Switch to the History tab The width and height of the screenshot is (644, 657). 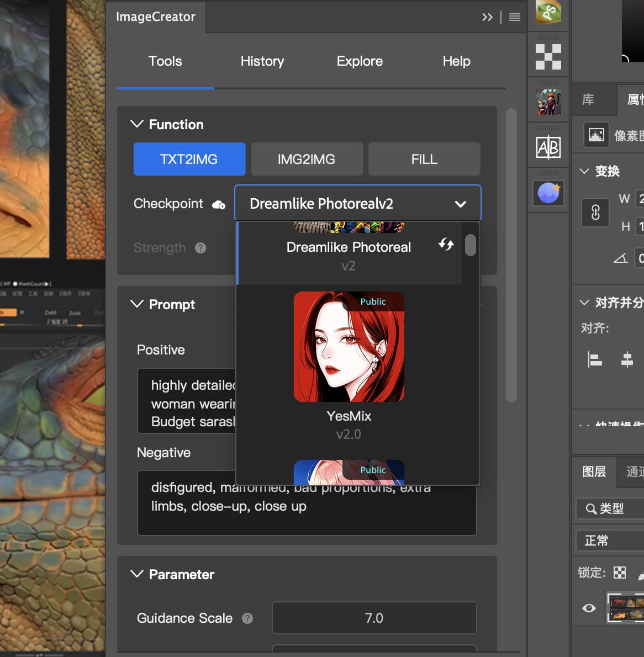coord(262,61)
